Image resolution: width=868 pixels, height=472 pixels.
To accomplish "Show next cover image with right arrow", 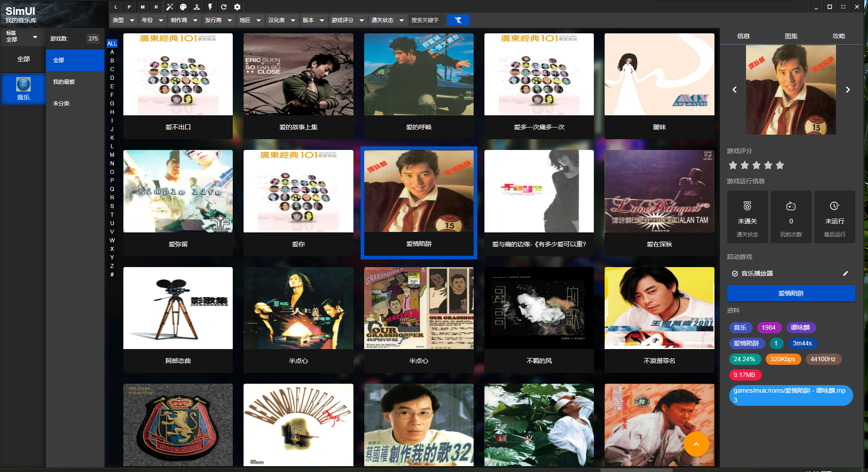I will [848, 90].
